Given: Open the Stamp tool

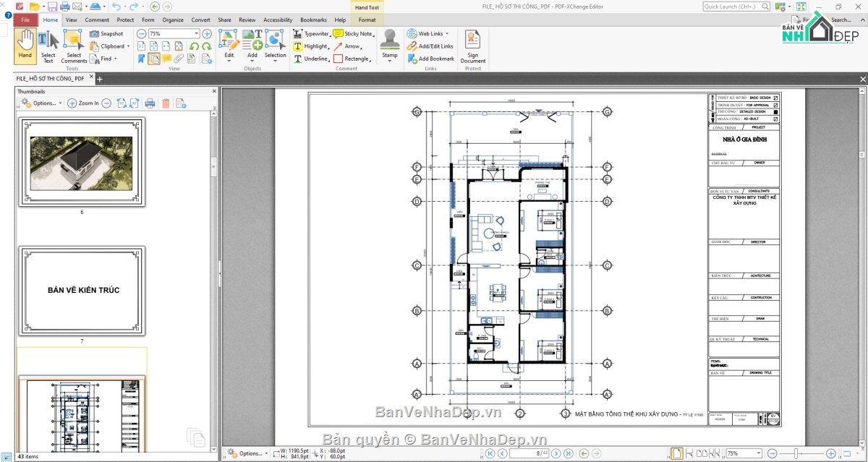Looking at the screenshot, I should (390, 44).
